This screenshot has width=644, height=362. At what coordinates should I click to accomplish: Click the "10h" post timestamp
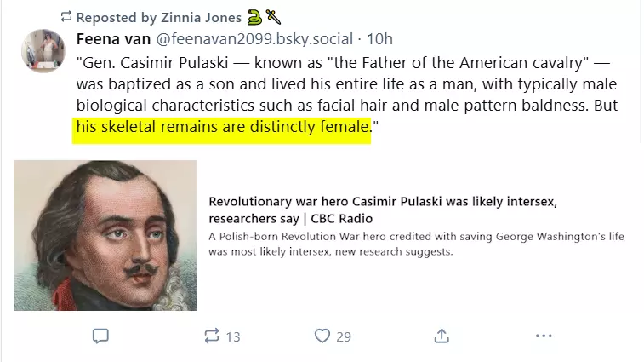(379, 39)
